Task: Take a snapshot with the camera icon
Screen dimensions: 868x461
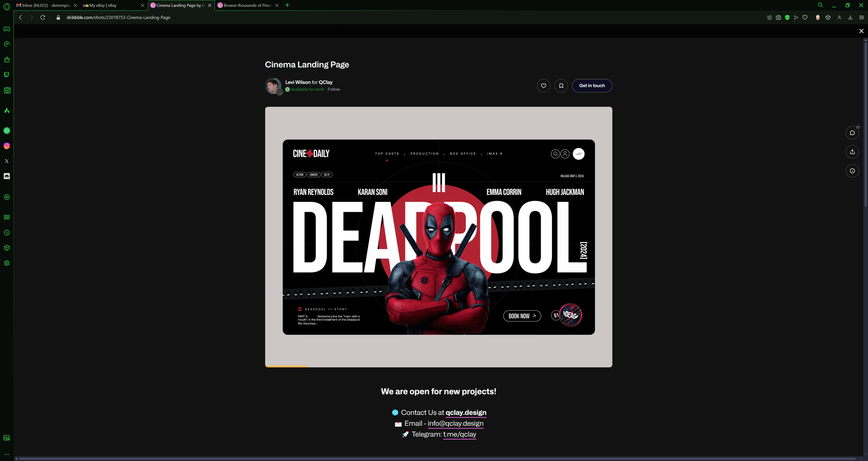Action: pyautogui.click(x=778, y=18)
